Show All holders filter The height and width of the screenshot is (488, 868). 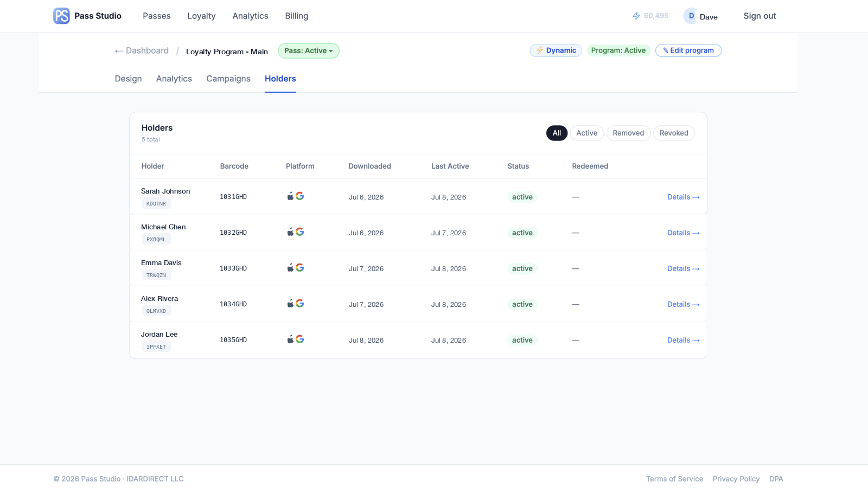coord(557,133)
